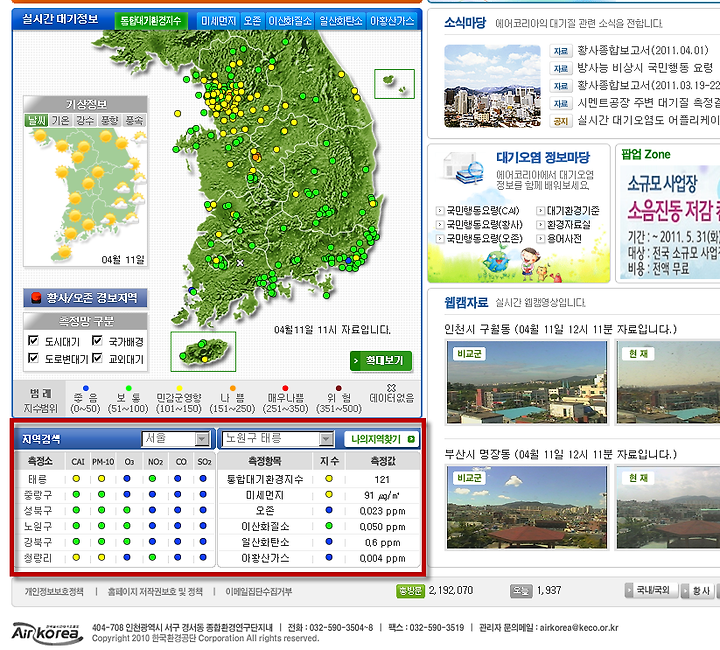Open the 이메일집단수집거부 footer link

tap(259, 592)
